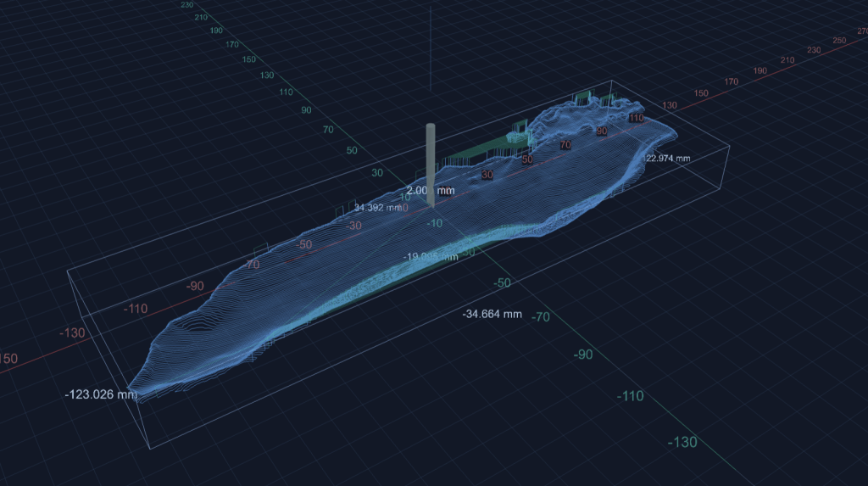Click the '-34.664 mm' dimension label
The width and height of the screenshot is (868, 486).
[x=492, y=314]
